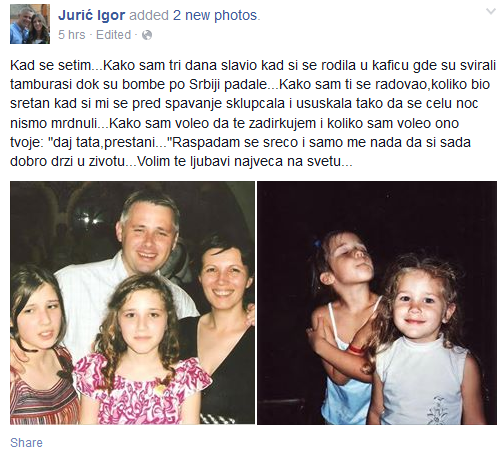Expand the post options chevron at top right
This screenshot has height=457, width=503.
[x=491, y=12]
